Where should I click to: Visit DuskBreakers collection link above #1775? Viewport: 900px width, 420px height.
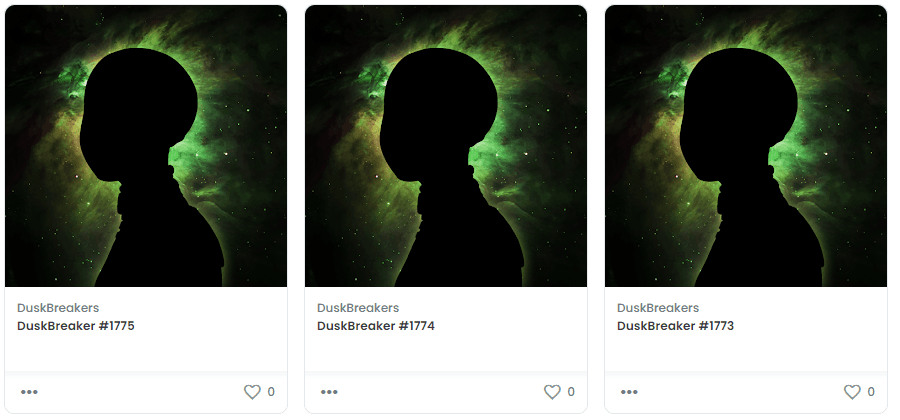(58, 308)
